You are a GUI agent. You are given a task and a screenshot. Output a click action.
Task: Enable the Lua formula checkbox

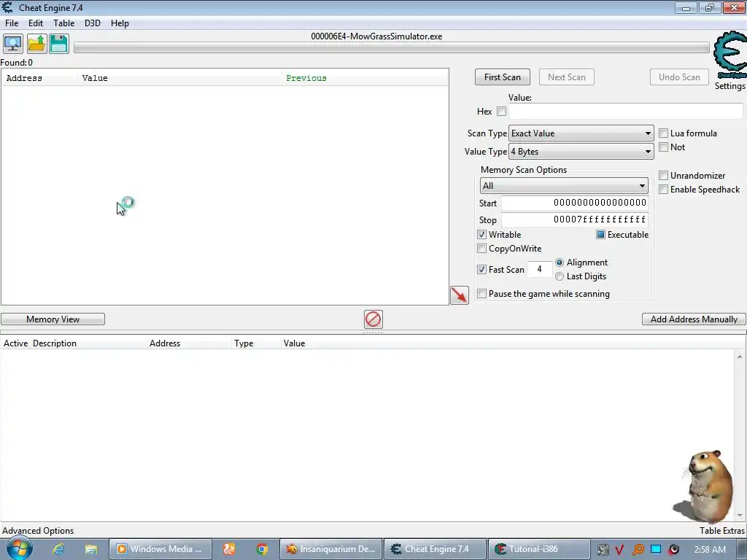[663, 133]
